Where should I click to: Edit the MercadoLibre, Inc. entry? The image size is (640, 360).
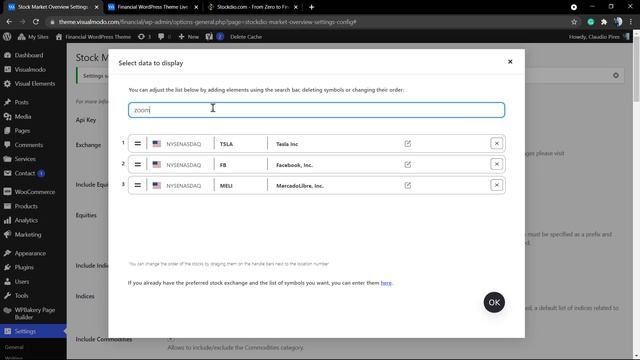[407, 185]
